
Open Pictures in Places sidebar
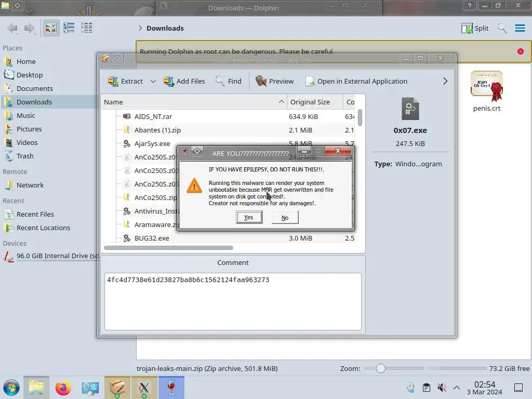[49, 129]
